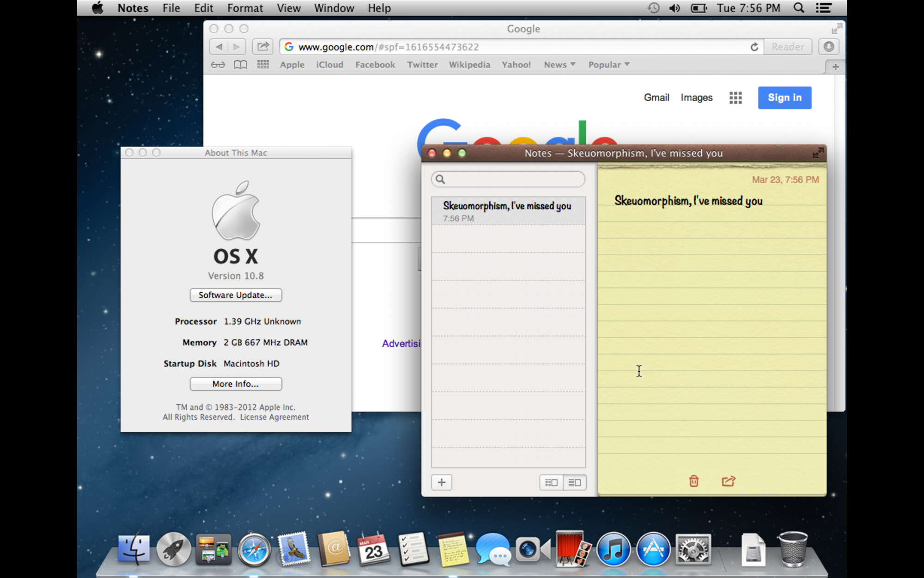Open the Window menu
The width and height of the screenshot is (924, 578).
pyautogui.click(x=334, y=8)
